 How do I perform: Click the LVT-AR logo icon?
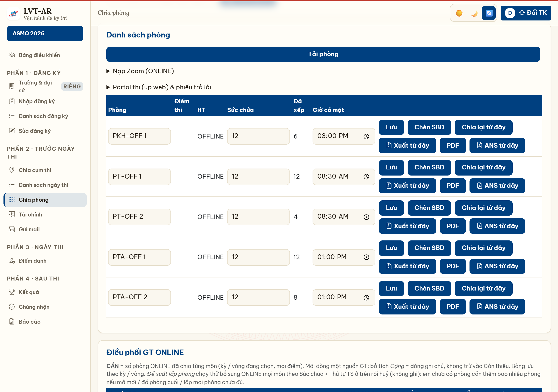point(14,14)
